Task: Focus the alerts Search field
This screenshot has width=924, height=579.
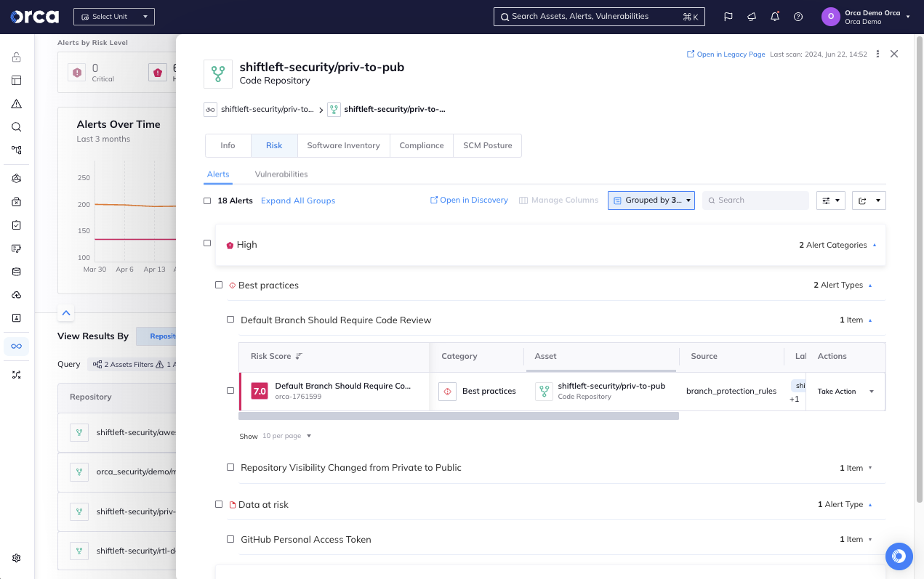Action: coord(755,201)
